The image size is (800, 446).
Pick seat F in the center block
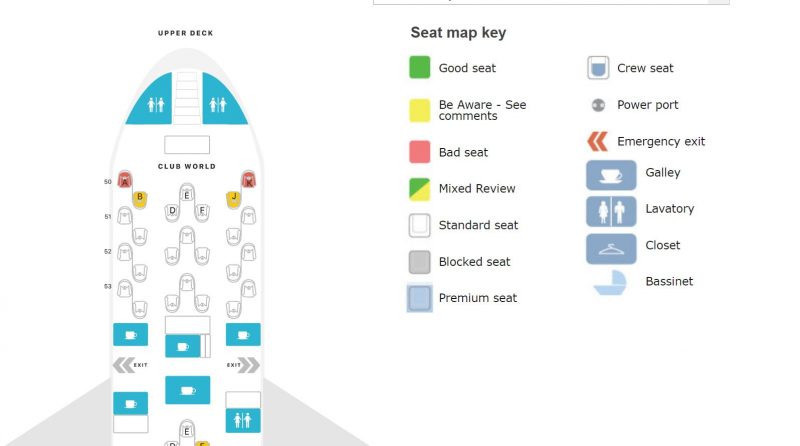tap(203, 212)
